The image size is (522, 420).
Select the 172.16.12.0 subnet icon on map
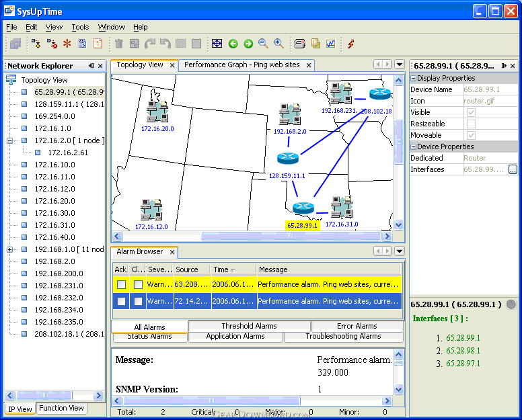[151, 210]
